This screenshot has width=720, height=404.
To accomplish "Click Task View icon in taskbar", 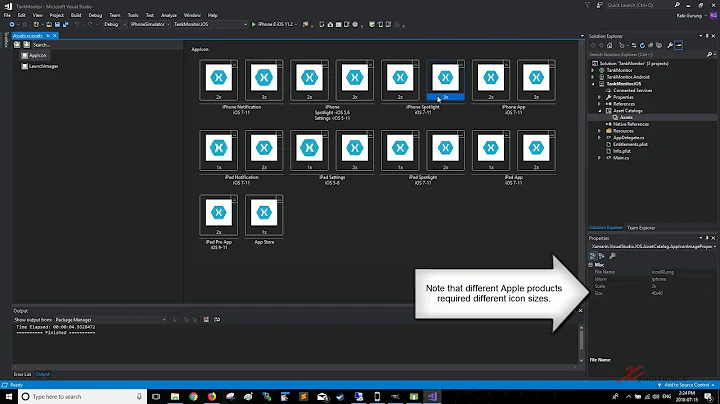I will point(156,396).
